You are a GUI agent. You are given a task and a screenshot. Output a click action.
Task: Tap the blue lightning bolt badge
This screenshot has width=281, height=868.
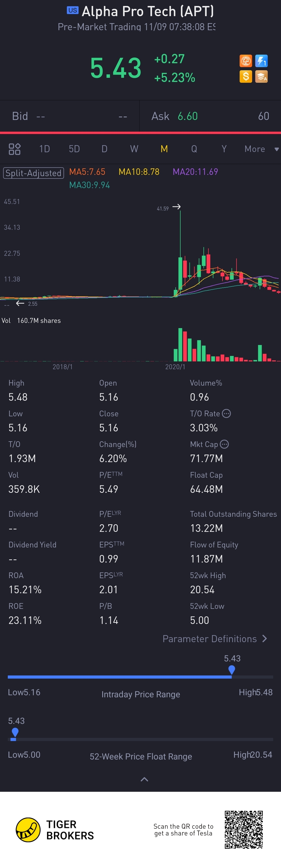[261, 61]
